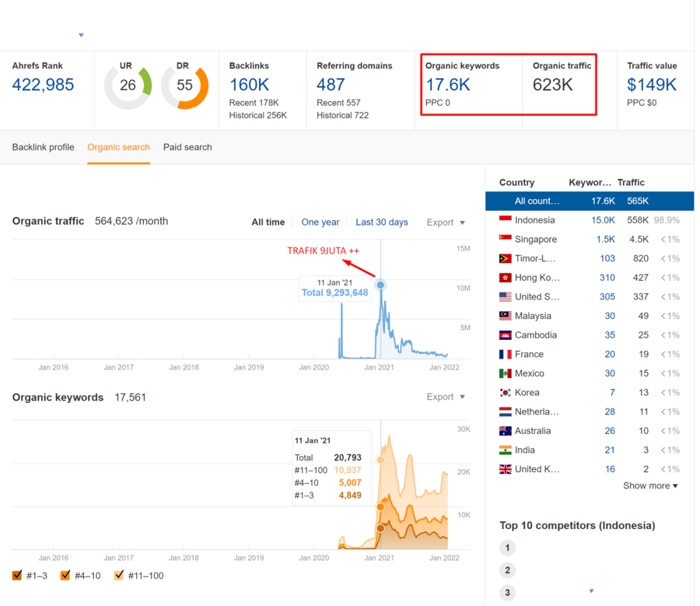Expand the country list with Show more

point(650,485)
